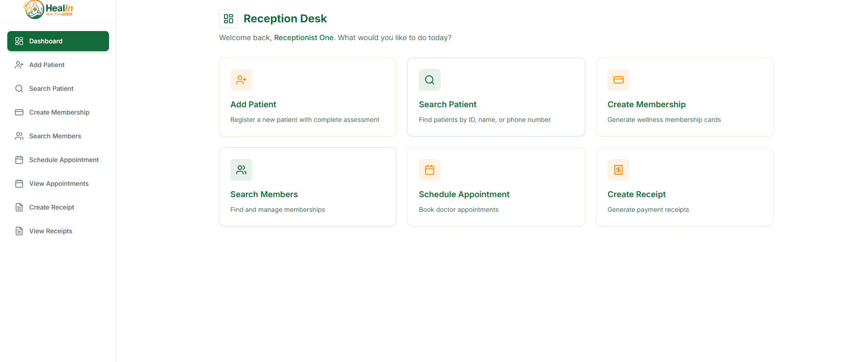The width and height of the screenshot is (868, 362).
Task: Click the HealIn logo in the sidebar
Action: pos(48,10)
